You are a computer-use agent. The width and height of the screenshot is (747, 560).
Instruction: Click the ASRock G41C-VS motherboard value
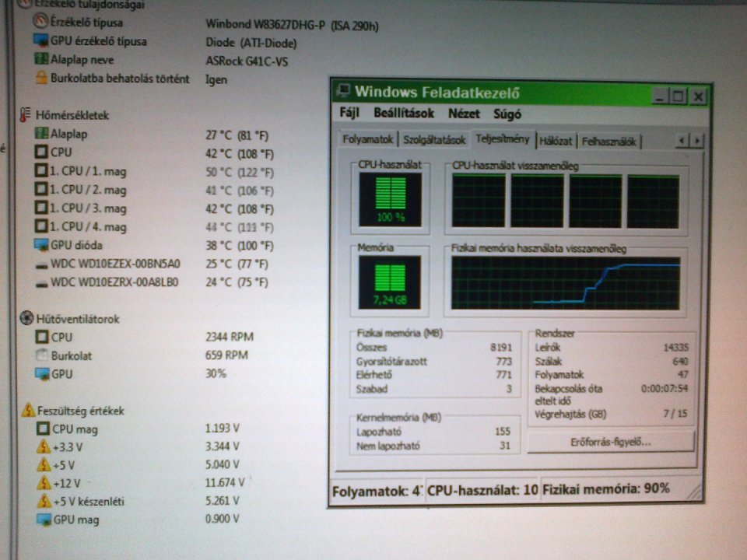tap(247, 61)
